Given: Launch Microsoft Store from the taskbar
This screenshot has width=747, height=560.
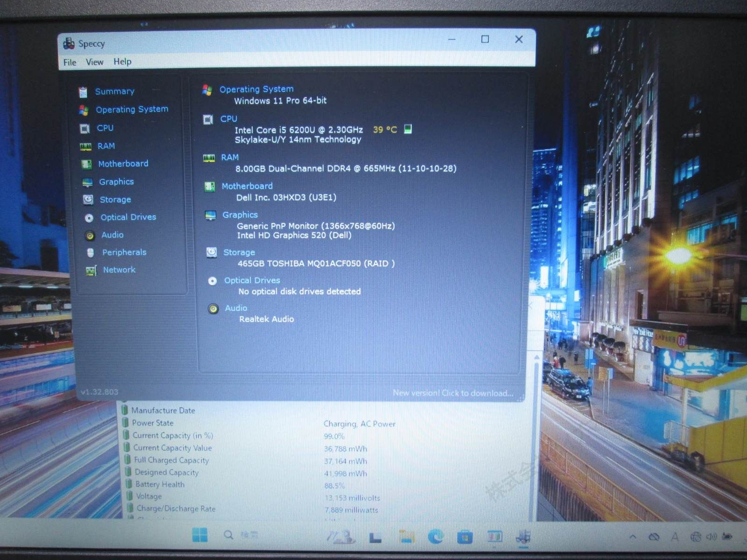Looking at the screenshot, I should click(x=465, y=536).
